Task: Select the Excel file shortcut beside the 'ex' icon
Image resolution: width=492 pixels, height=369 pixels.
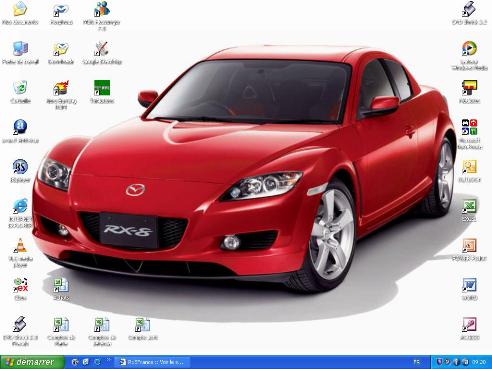Action: (x=61, y=285)
